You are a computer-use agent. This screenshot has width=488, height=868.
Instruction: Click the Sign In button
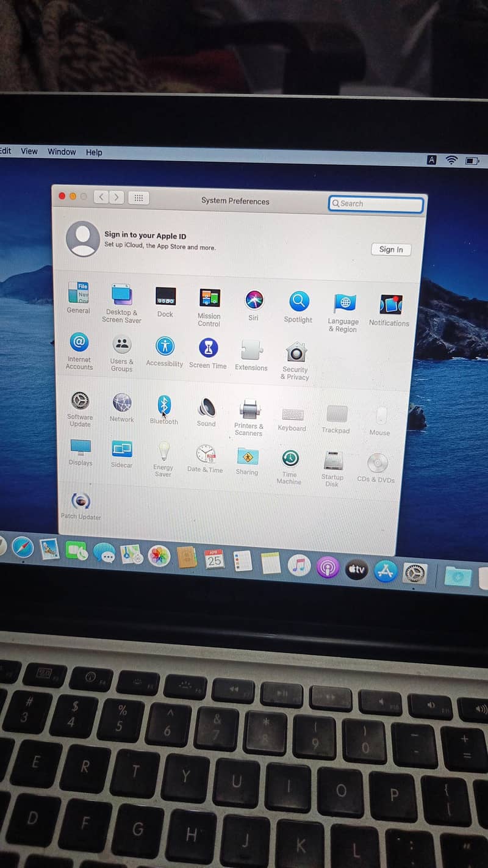tap(391, 249)
